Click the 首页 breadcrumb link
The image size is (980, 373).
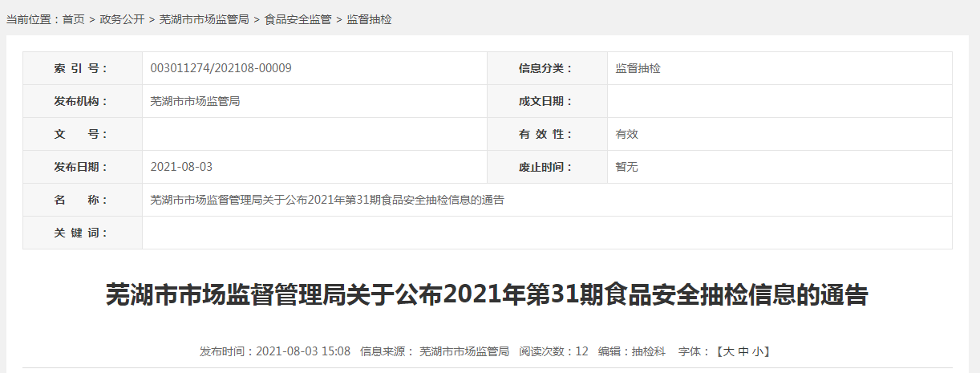pyautogui.click(x=73, y=19)
